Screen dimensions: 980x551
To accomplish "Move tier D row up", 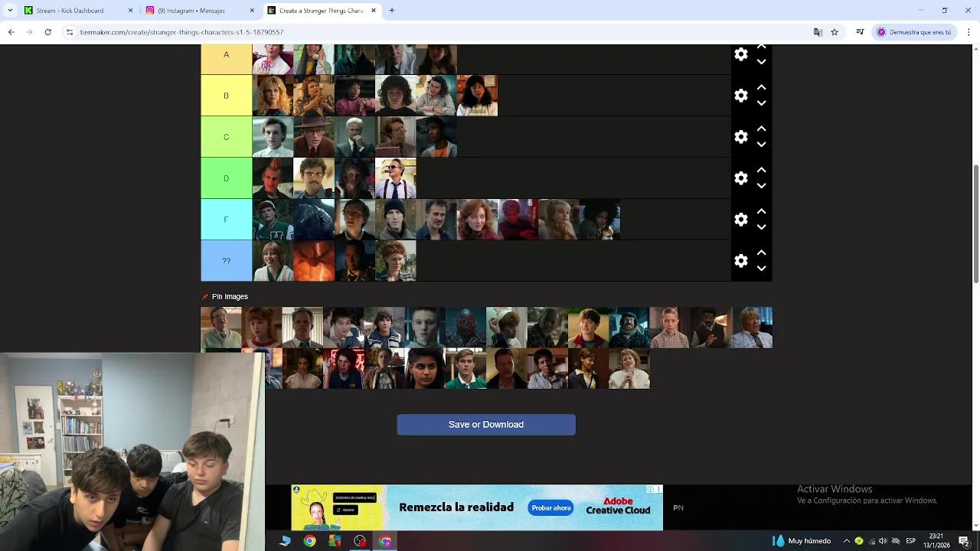I will pyautogui.click(x=761, y=171).
